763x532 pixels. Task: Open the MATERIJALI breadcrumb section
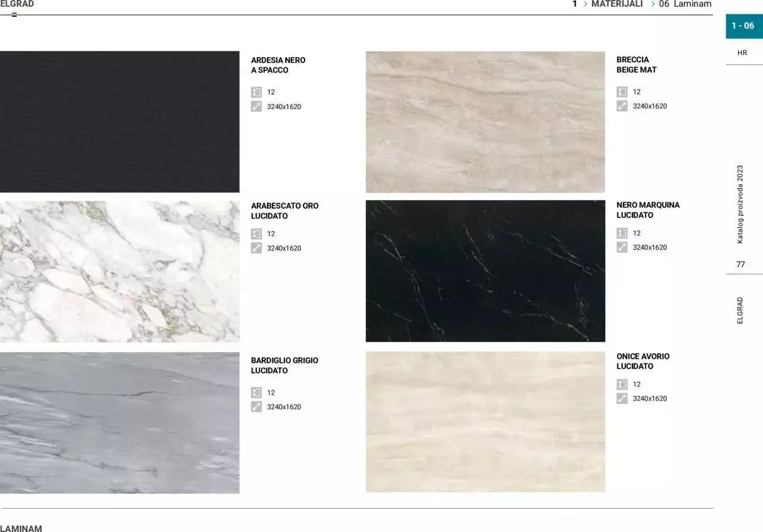point(617,4)
